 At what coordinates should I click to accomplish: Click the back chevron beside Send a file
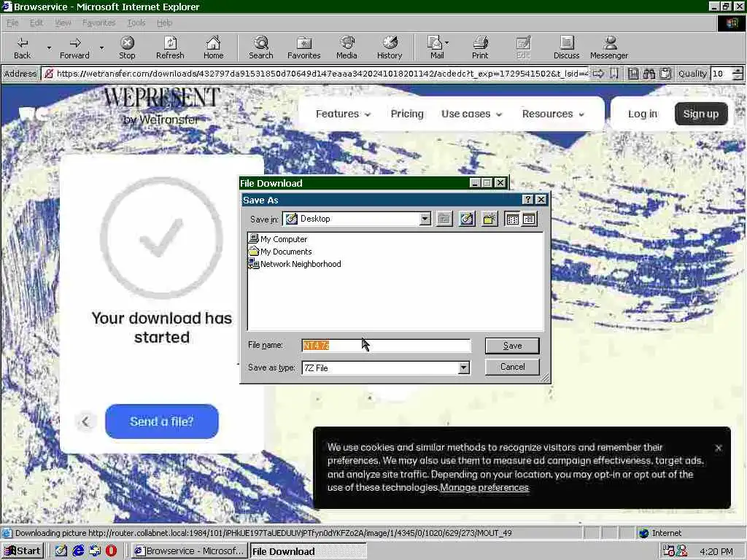[x=85, y=421]
